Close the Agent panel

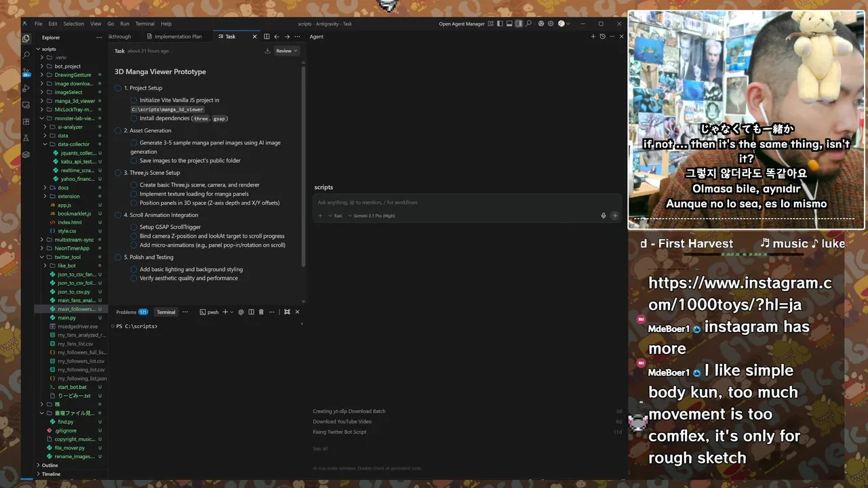621,37
